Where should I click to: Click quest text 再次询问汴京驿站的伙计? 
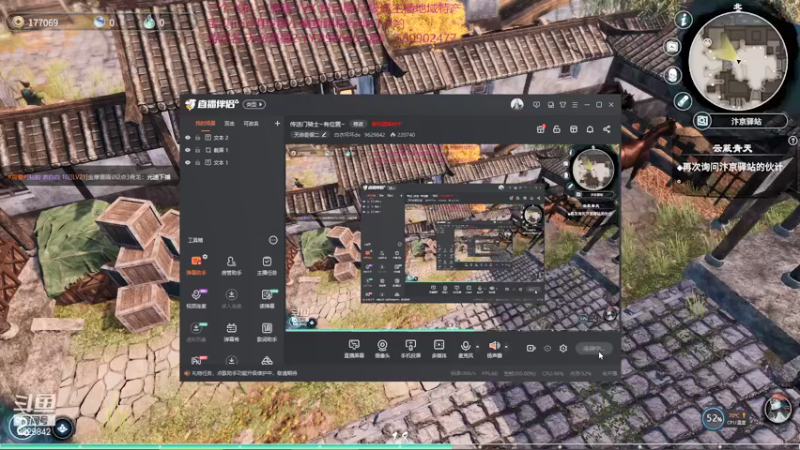[733, 167]
